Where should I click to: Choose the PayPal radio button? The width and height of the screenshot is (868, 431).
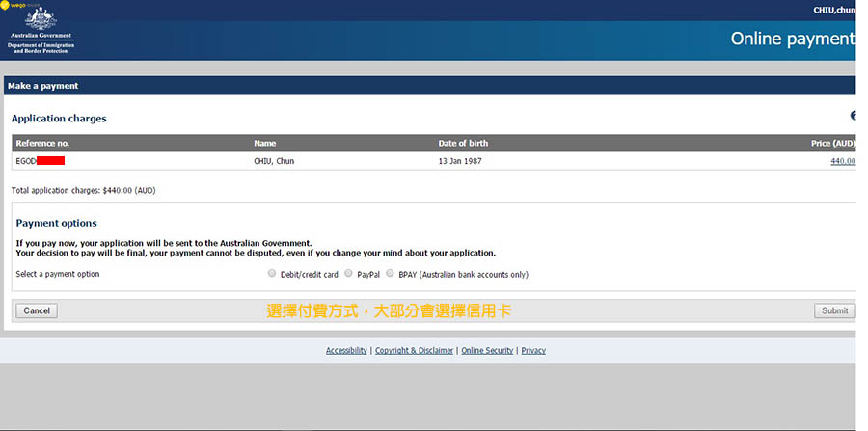pyautogui.click(x=348, y=274)
